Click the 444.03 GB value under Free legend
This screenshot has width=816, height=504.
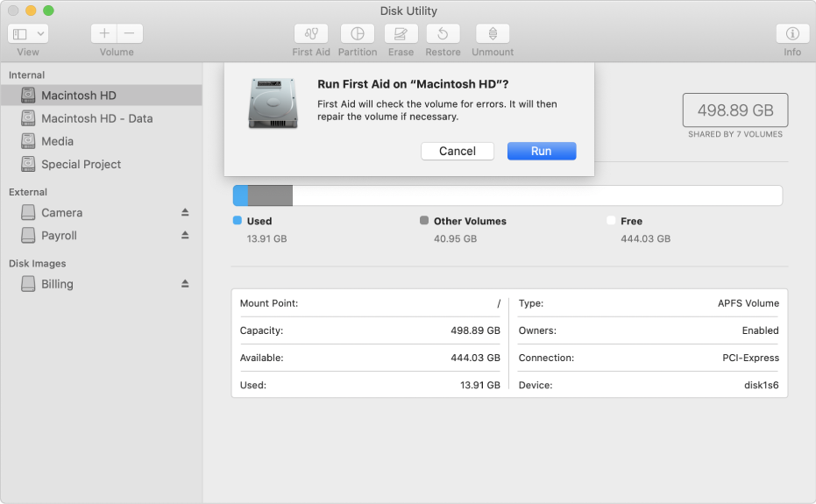[645, 238]
